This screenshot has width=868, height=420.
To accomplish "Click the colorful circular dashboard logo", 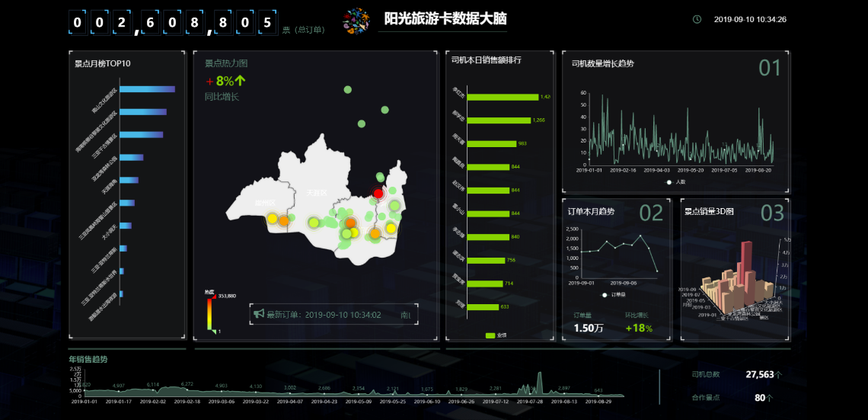I will point(356,21).
